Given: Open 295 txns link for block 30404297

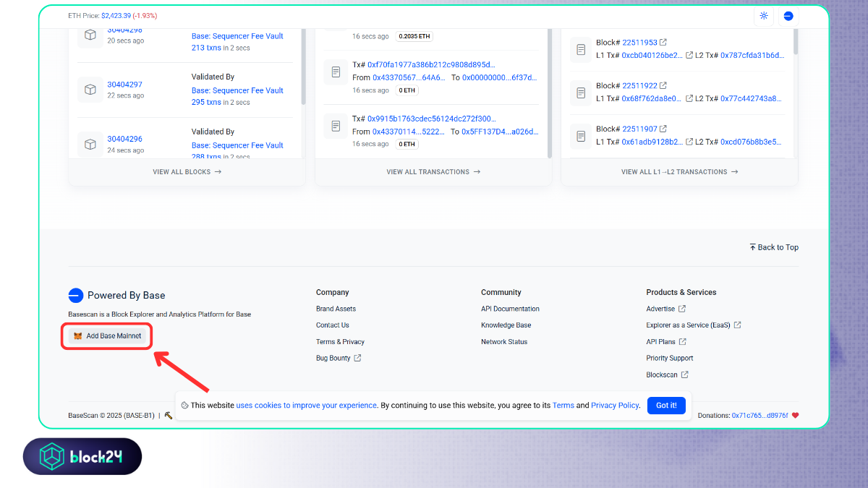Looking at the screenshot, I should click(206, 102).
